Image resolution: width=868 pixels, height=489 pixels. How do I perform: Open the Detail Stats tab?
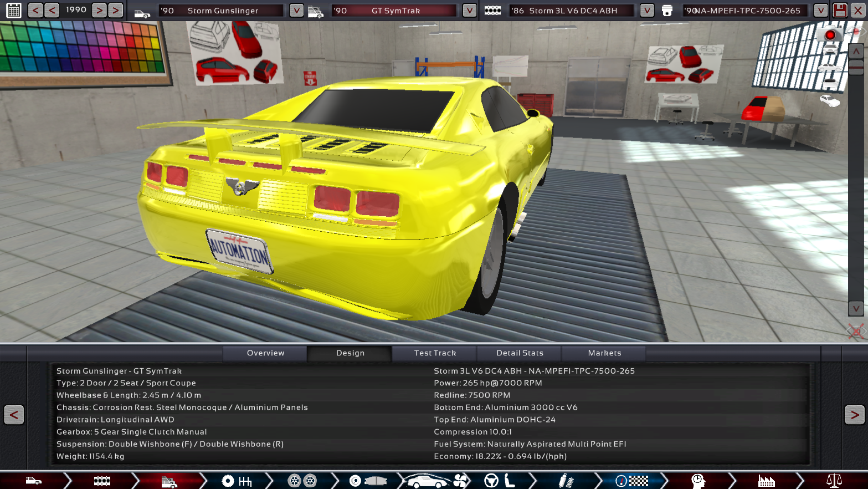click(520, 353)
